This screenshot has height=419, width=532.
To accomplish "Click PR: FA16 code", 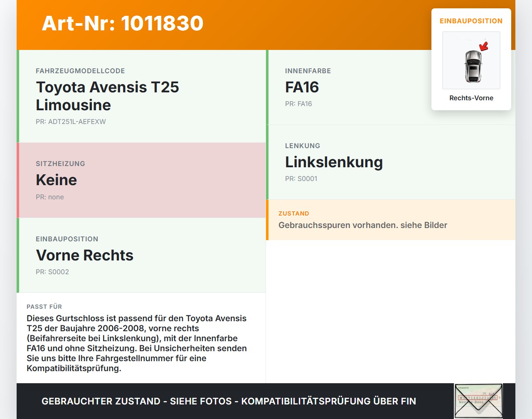I will pyautogui.click(x=298, y=104).
